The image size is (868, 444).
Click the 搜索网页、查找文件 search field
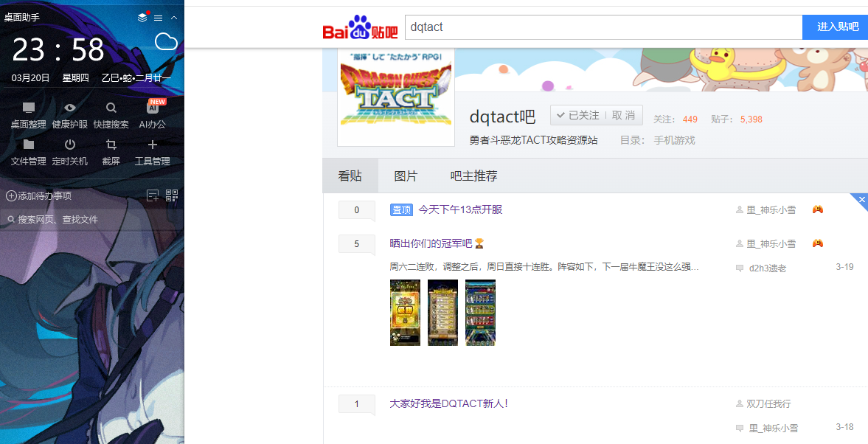coord(92,220)
